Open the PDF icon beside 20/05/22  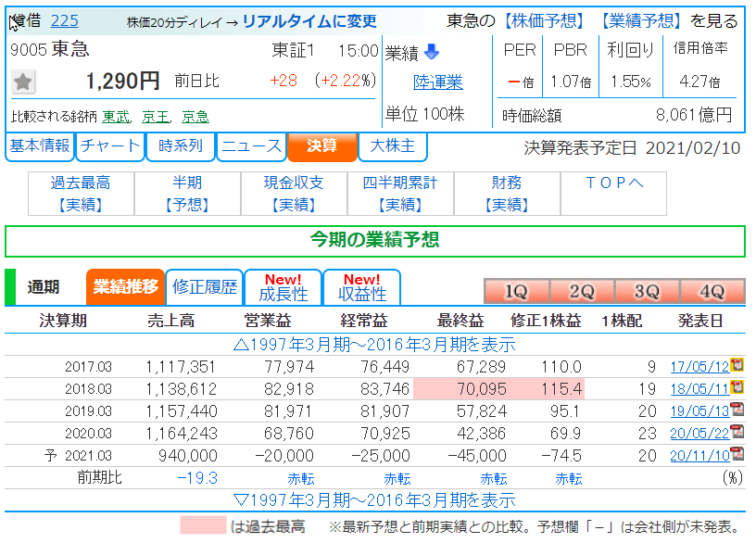[737, 432]
